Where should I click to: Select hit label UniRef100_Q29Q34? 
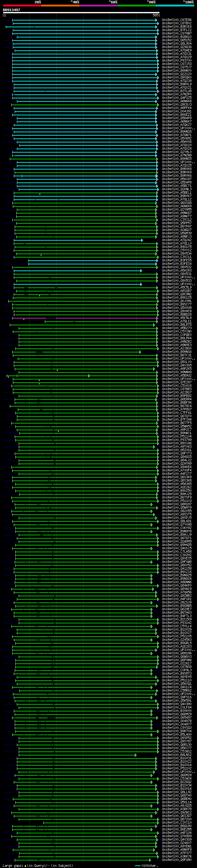176,47
